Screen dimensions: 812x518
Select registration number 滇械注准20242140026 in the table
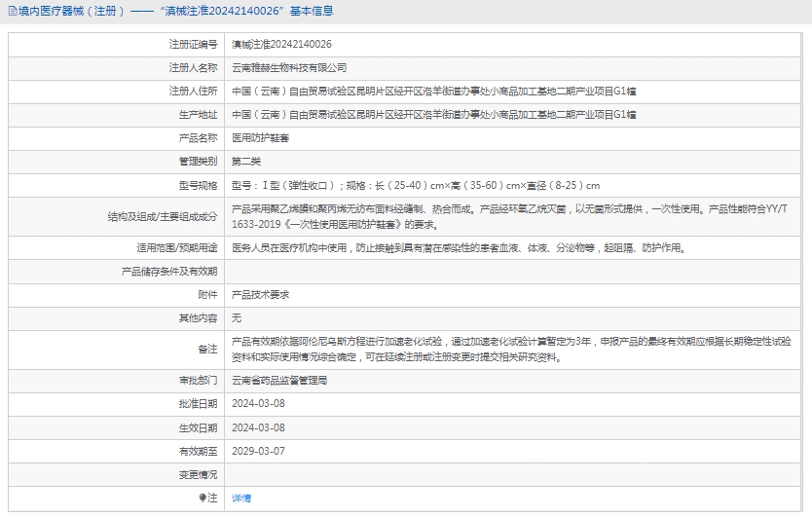coord(281,45)
